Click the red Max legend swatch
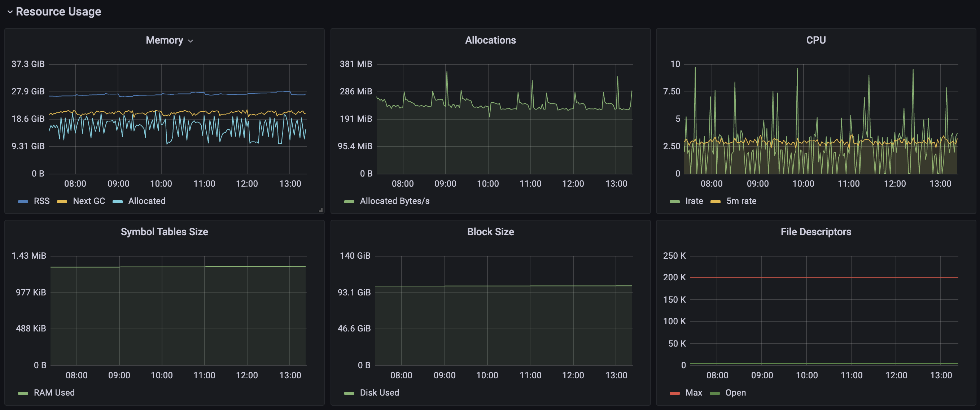This screenshot has height=410, width=980. (674, 393)
